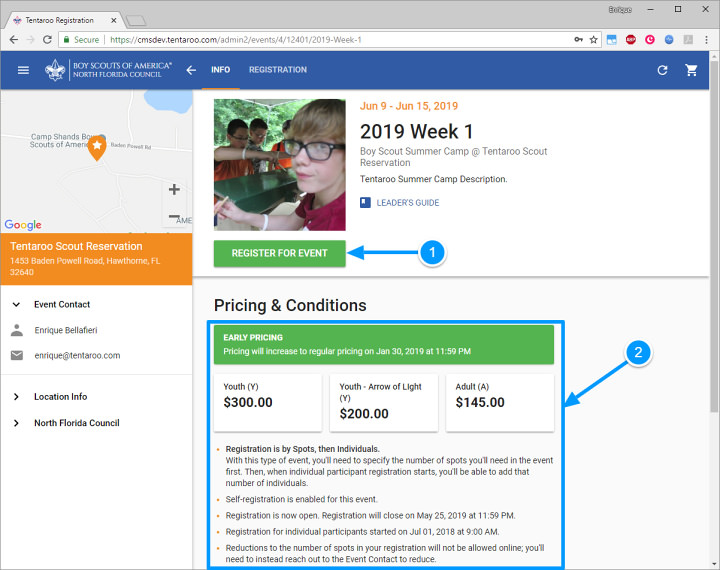Zoom in on the map
Screen dimensions: 720x570
pyautogui.click(x=174, y=189)
